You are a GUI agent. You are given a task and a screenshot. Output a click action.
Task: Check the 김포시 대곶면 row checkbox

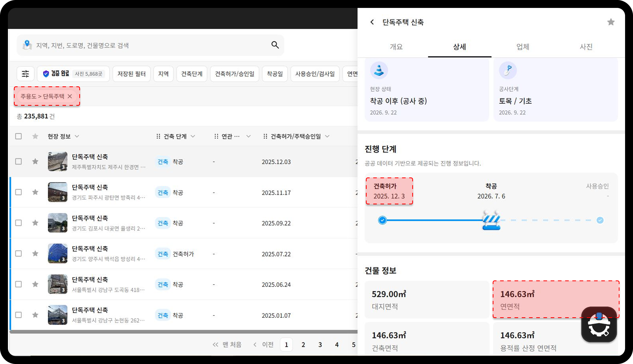[x=18, y=223]
